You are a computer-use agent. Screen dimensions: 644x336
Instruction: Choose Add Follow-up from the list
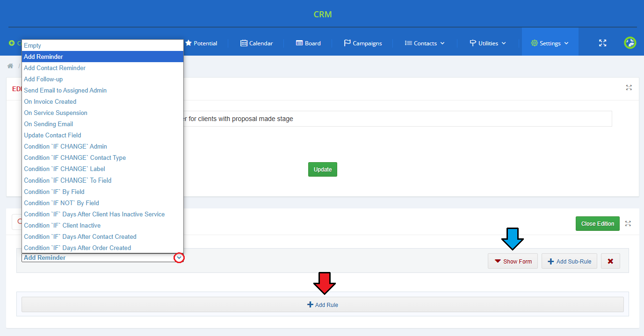click(102, 79)
